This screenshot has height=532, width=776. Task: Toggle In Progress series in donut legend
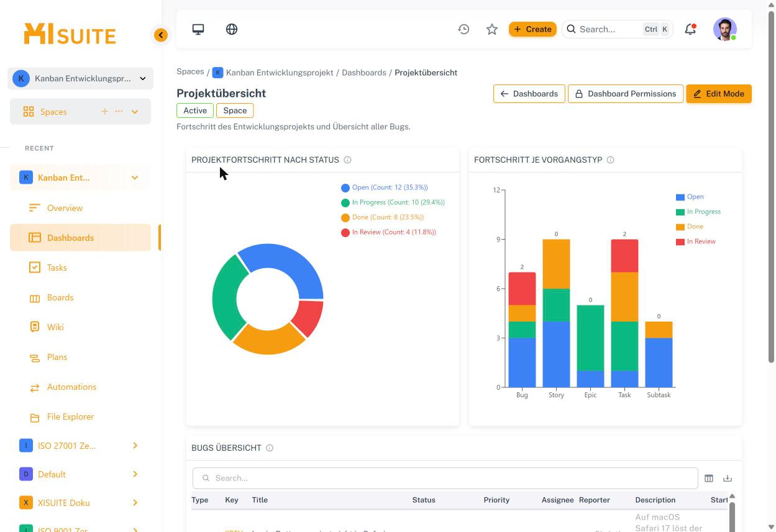pyautogui.click(x=393, y=202)
